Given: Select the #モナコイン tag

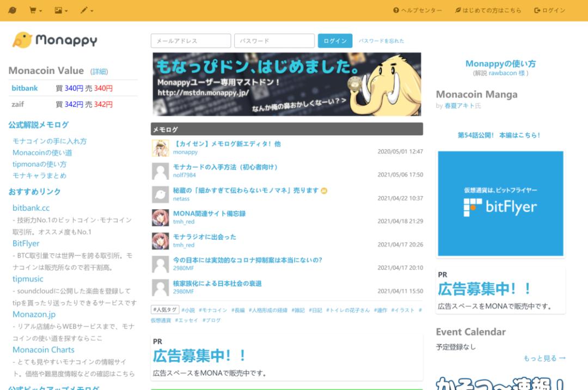Looking at the screenshot, I should tap(213, 310).
